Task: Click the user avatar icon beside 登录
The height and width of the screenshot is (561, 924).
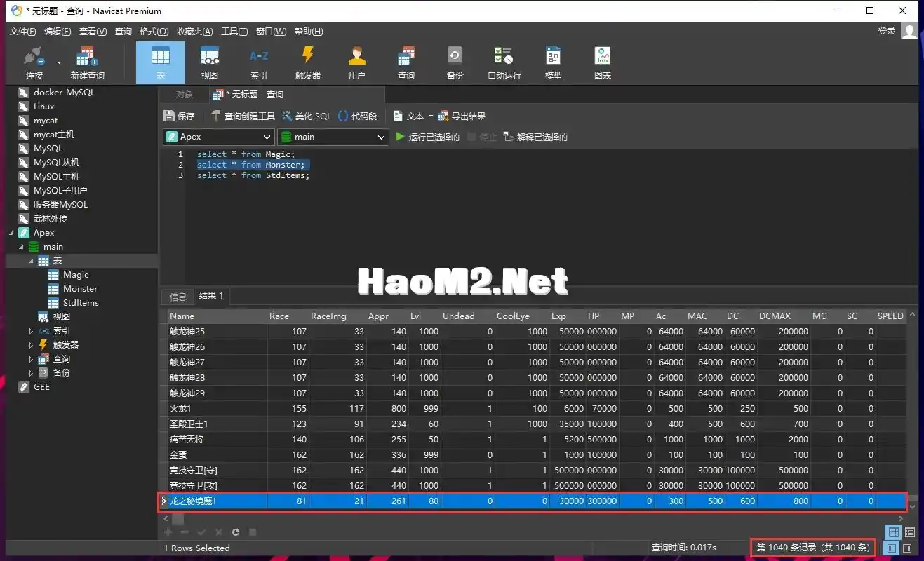Action: (x=910, y=30)
